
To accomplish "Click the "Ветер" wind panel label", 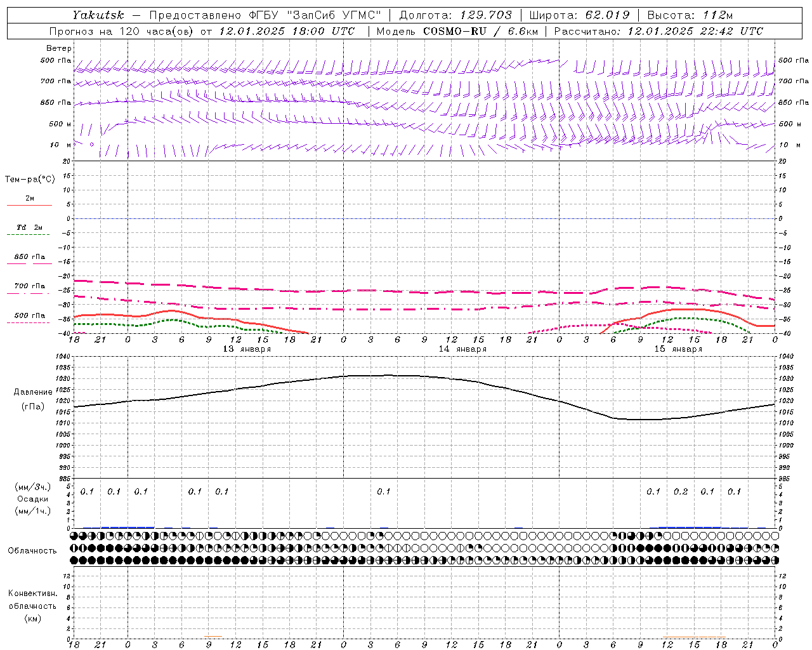I will pos(59,48).
